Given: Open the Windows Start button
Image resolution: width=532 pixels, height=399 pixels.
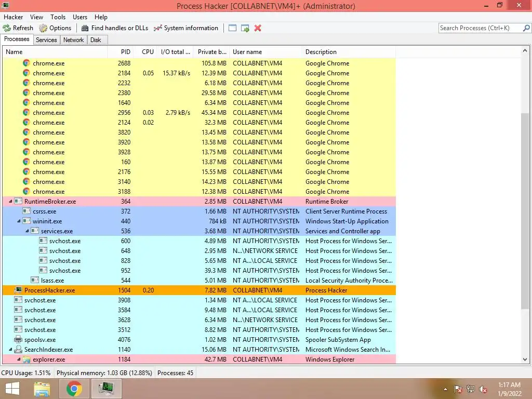Looking at the screenshot, I should [x=12, y=389].
